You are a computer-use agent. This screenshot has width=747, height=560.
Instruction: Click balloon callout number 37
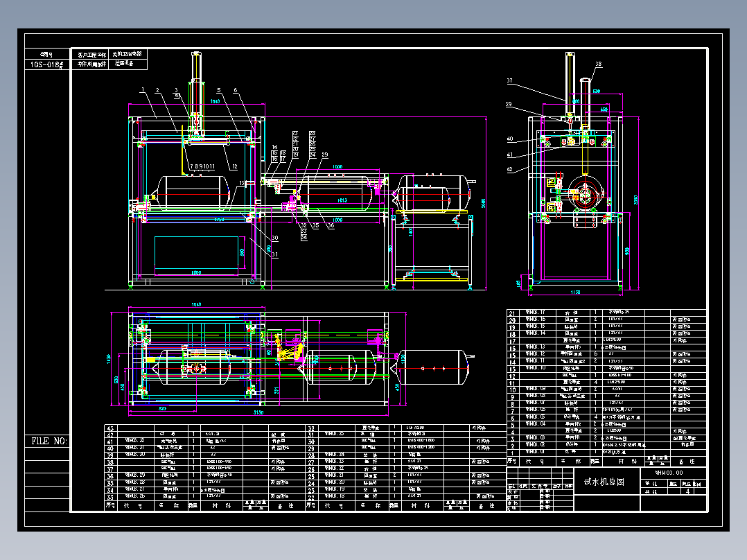[x=510, y=80]
